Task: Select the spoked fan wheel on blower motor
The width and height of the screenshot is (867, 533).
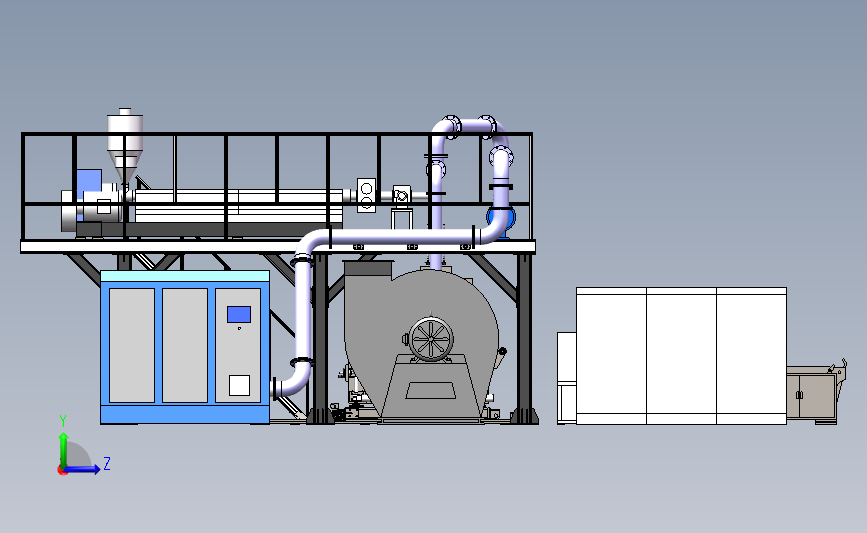Action: [x=431, y=339]
